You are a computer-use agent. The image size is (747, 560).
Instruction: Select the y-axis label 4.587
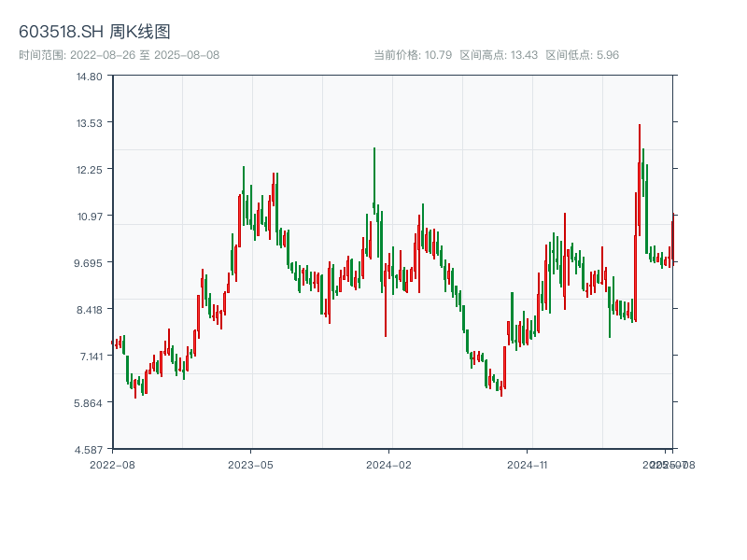88,450
